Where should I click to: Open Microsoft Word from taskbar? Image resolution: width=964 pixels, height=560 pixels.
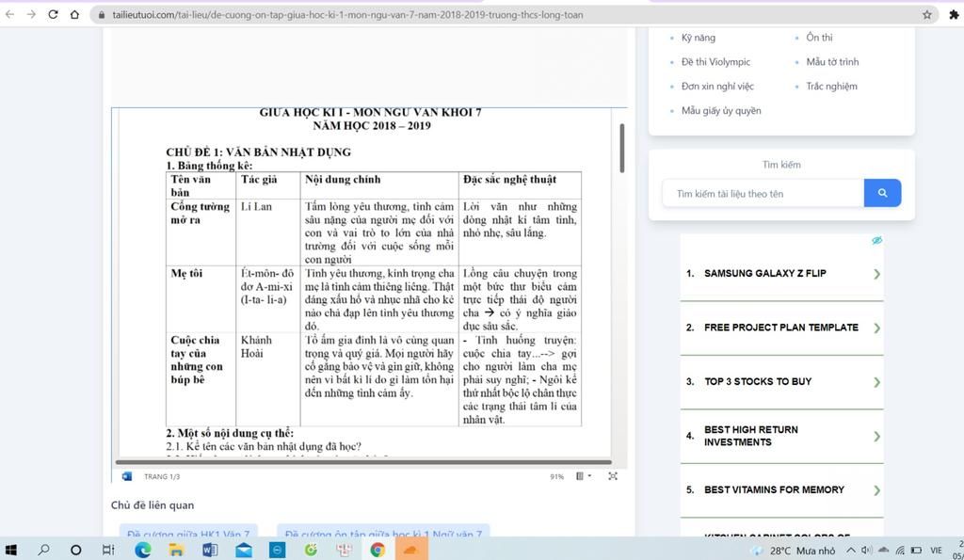pyautogui.click(x=210, y=551)
